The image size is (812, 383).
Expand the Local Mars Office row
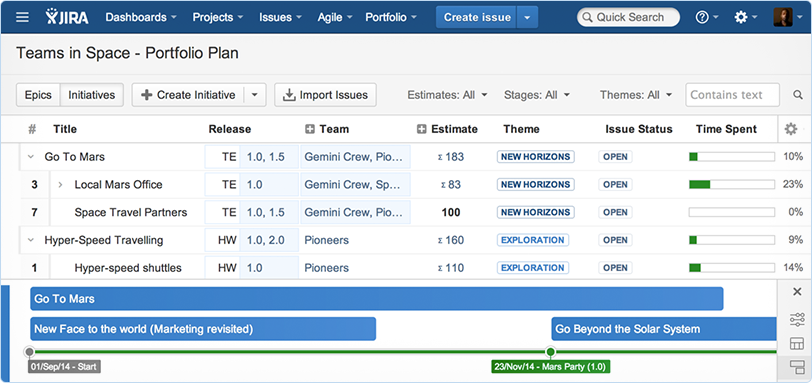[60, 185]
